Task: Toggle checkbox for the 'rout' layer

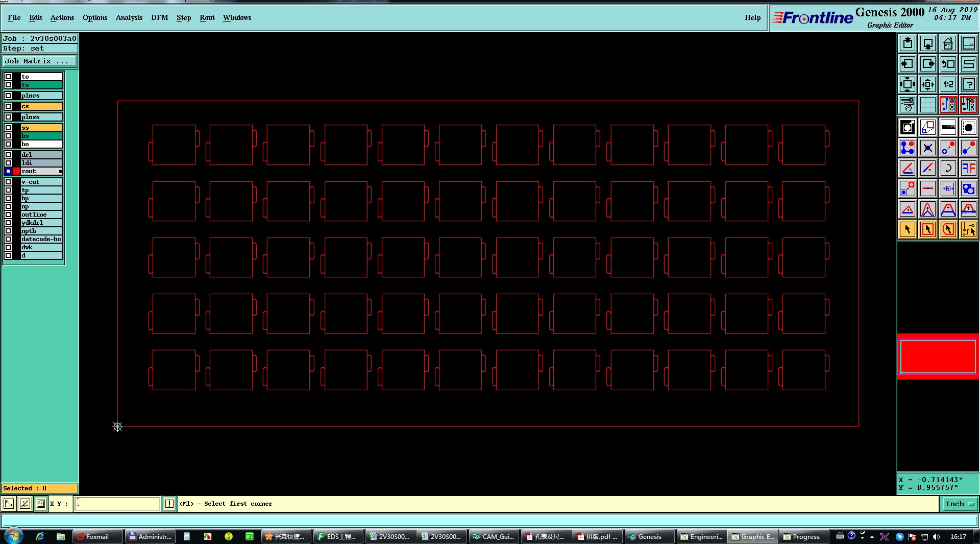Action: point(8,171)
